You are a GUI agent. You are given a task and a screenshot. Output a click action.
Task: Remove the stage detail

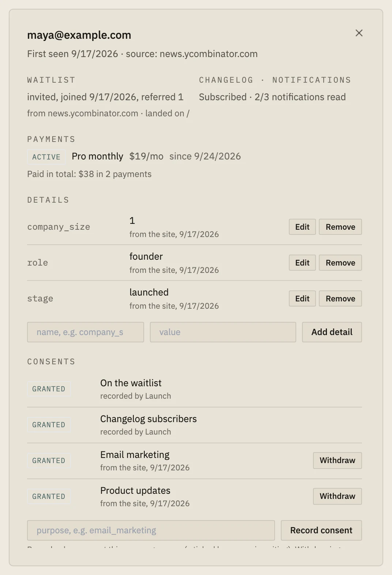click(x=340, y=298)
